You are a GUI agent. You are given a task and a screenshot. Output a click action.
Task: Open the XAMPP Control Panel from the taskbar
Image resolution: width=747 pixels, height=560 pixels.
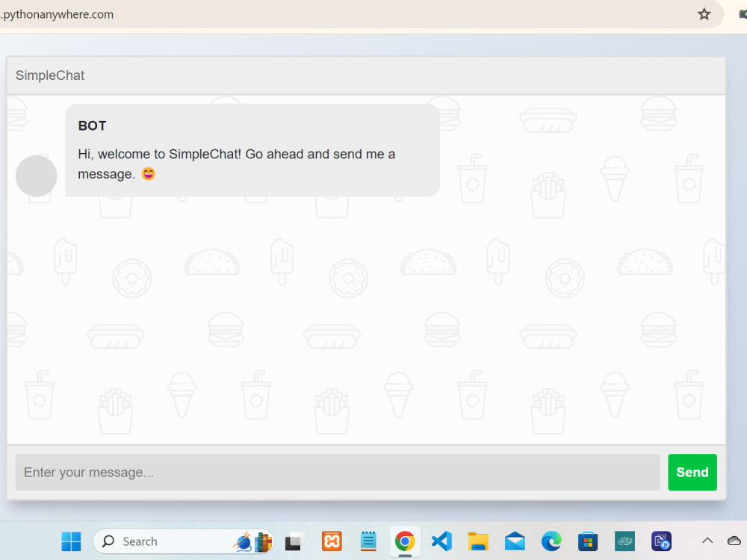(332, 541)
